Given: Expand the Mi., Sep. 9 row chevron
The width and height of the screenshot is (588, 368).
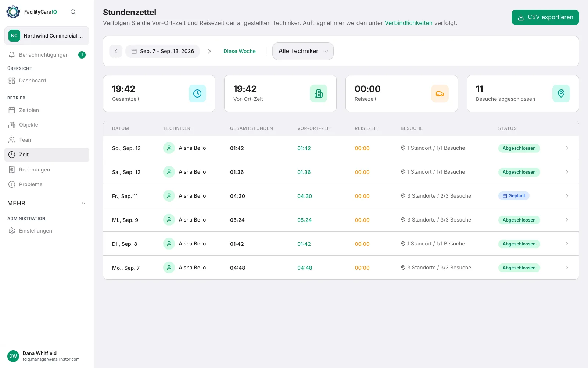Looking at the screenshot, I should pos(567,220).
